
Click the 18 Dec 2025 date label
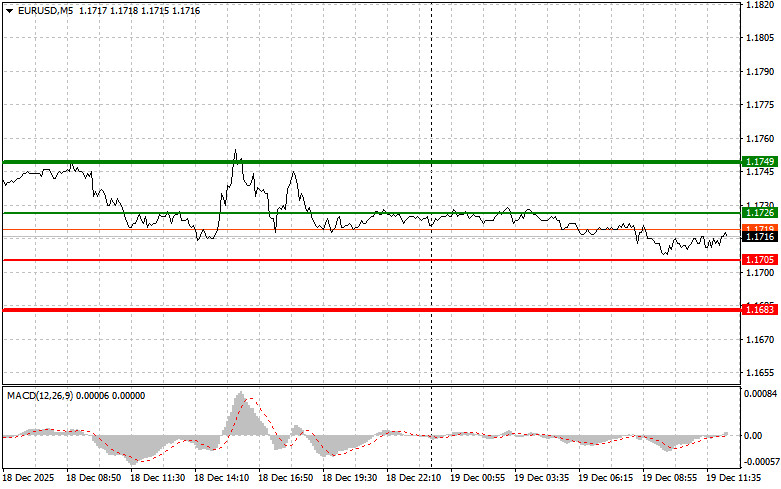pyautogui.click(x=30, y=478)
